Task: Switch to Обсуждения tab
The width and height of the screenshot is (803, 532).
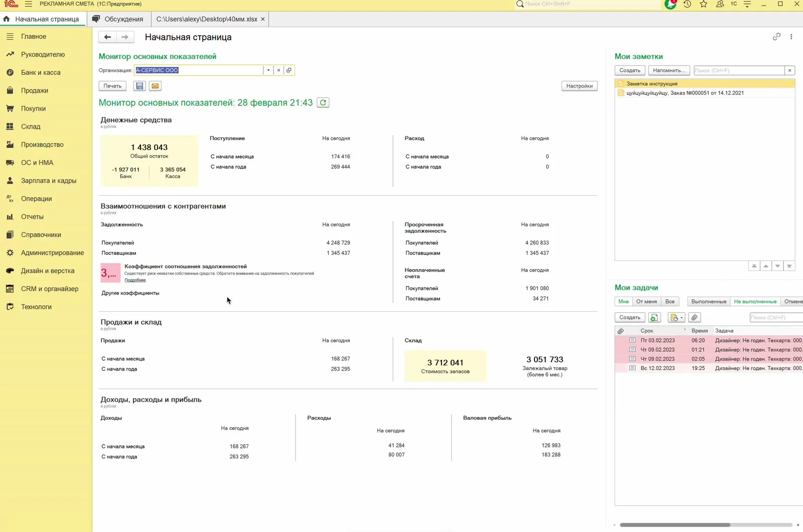Action: click(x=118, y=19)
